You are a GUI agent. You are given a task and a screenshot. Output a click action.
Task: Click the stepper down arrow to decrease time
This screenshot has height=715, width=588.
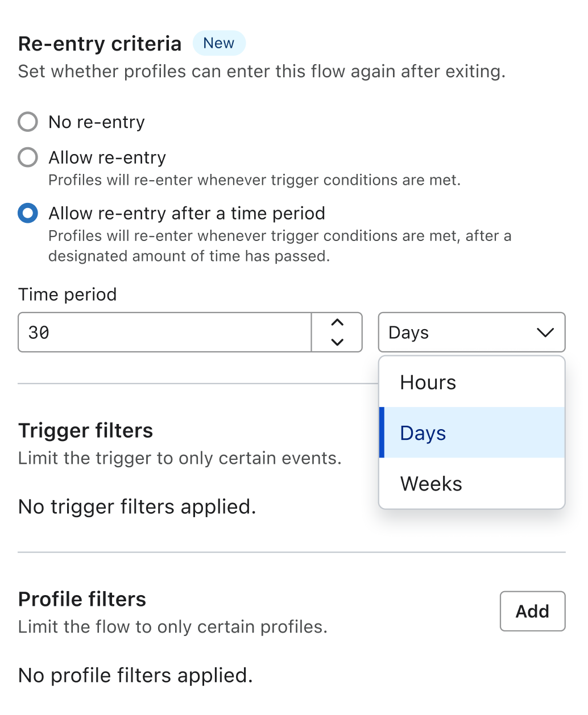point(337,342)
